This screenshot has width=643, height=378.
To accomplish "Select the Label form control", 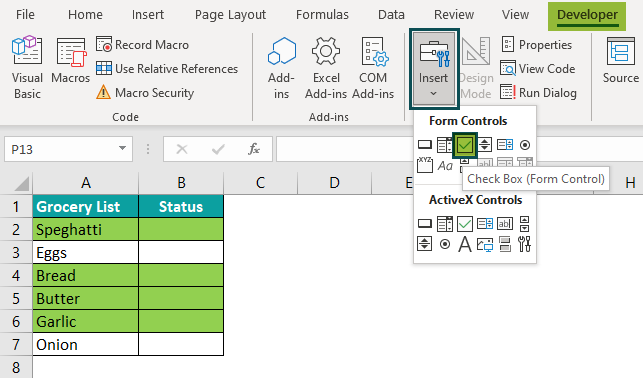I will (x=445, y=166).
